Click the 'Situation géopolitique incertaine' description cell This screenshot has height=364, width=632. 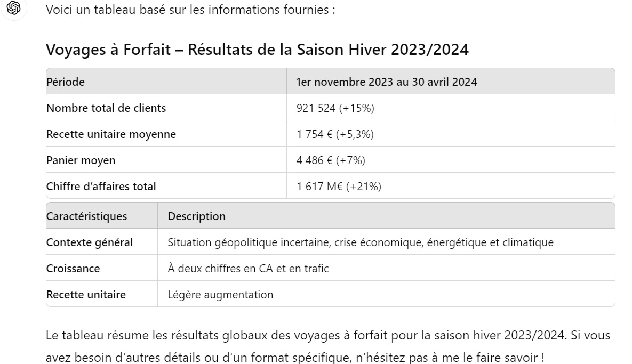click(361, 242)
